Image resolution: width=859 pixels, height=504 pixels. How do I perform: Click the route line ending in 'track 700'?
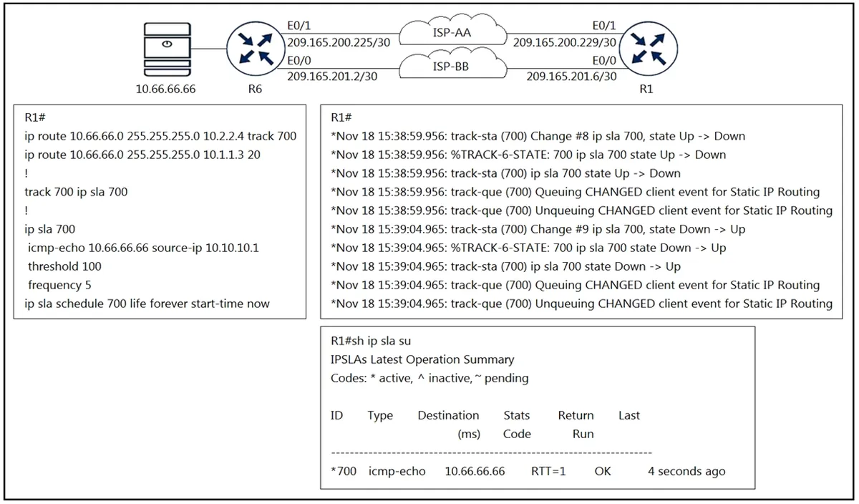[x=160, y=136]
